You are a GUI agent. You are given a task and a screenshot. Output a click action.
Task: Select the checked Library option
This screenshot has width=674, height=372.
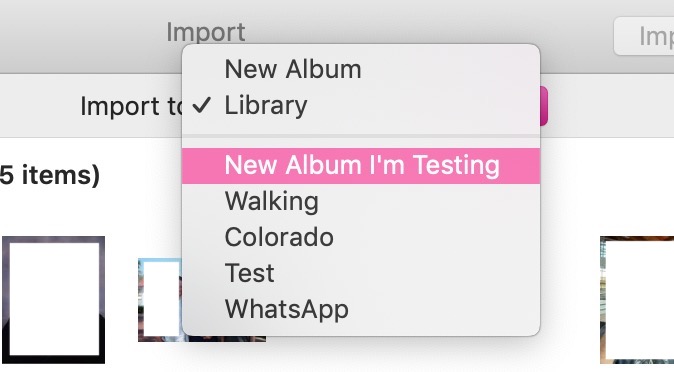[361, 105]
